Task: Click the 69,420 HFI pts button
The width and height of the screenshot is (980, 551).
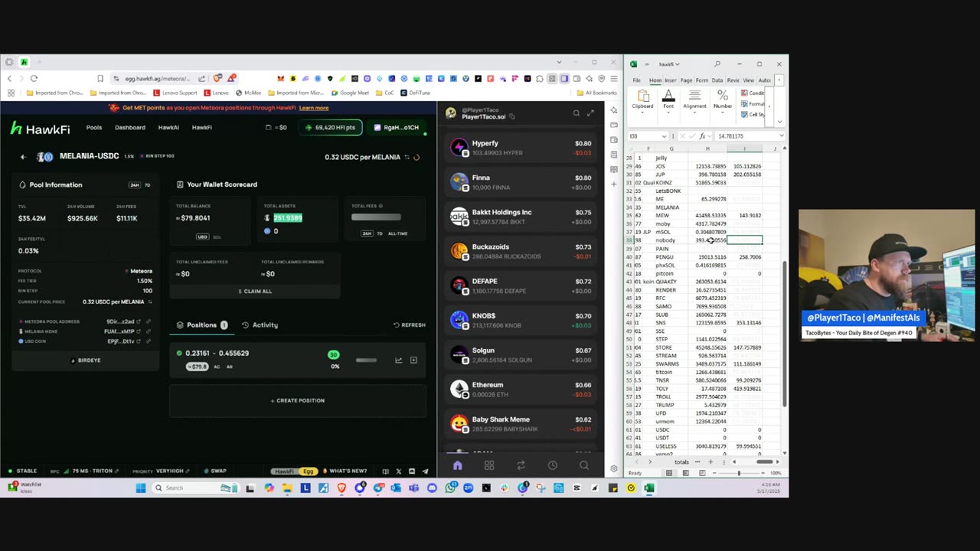Action: [330, 128]
